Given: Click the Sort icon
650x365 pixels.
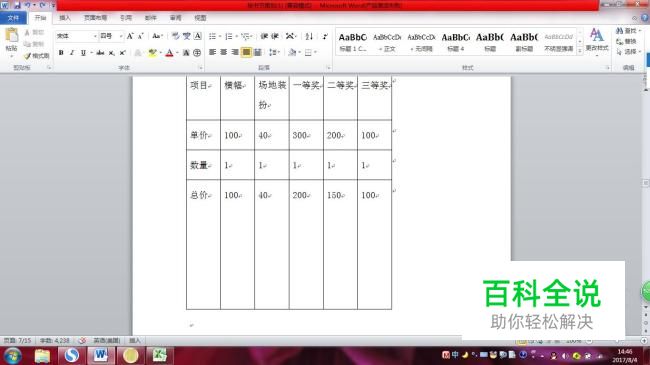Looking at the screenshot, I should [309, 36].
